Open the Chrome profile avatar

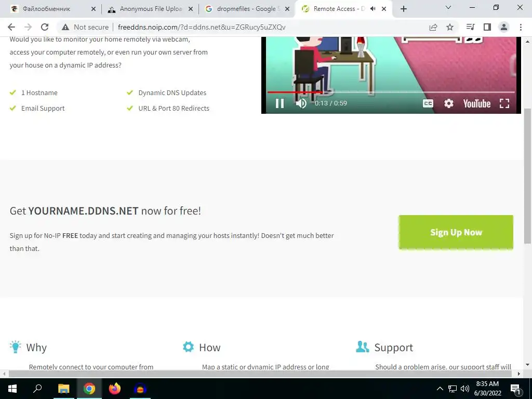504,27
